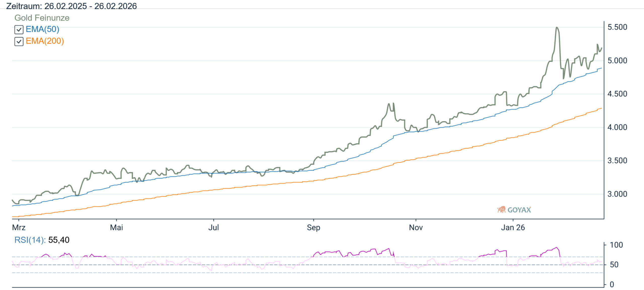Uncheck the EMA(200) checkbox
Viewport: 644px width, 290px height.
[19, 42]
